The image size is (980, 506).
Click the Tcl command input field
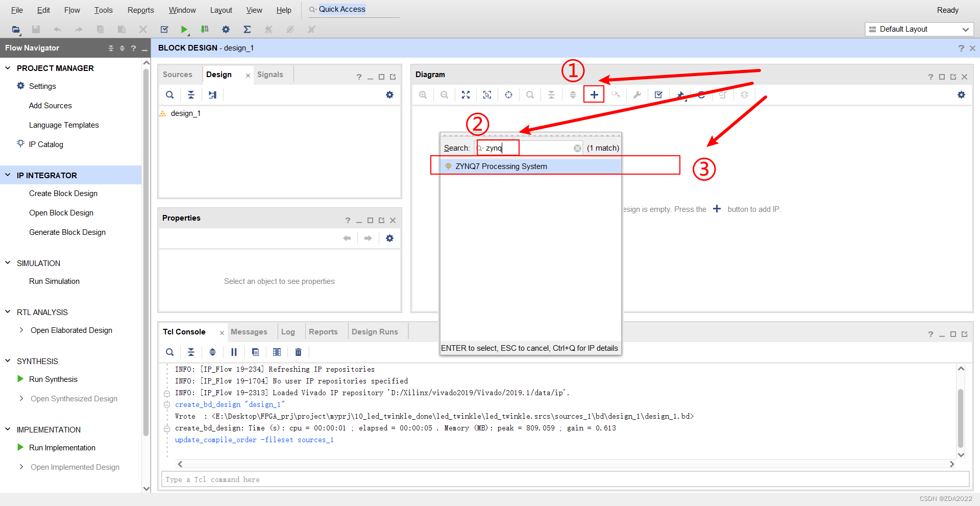pyautogui.click(x=565, y=479)
